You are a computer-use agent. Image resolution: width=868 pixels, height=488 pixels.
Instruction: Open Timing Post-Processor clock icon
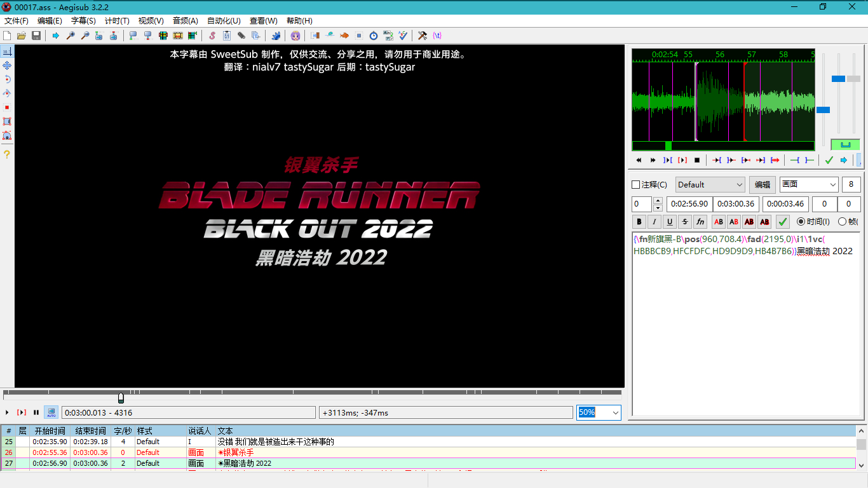click(x=374, y=36)
